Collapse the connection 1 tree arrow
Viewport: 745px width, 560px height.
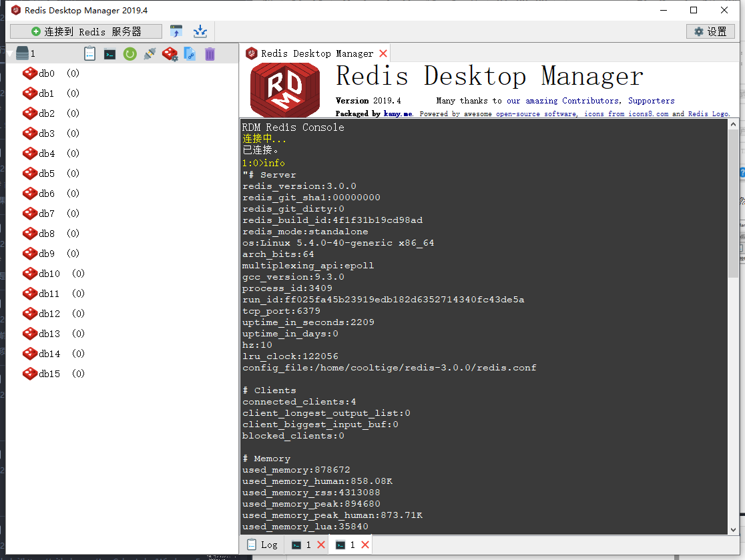tap(10, 53)
